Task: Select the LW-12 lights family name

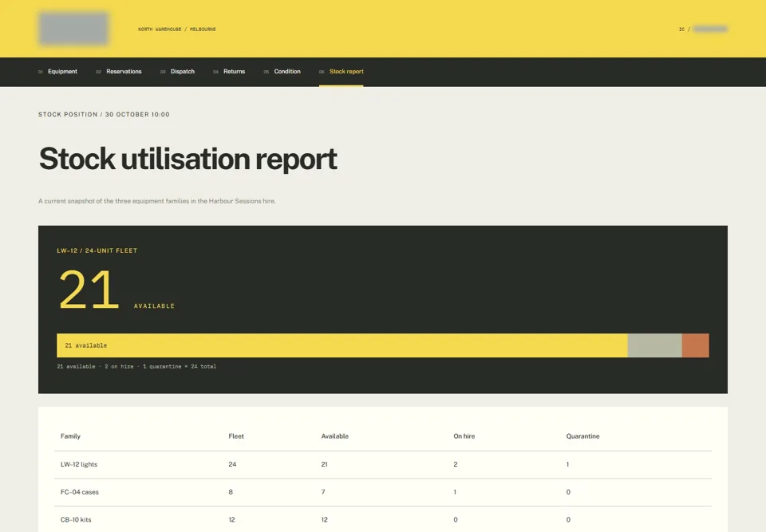Action: pos(79,464)
